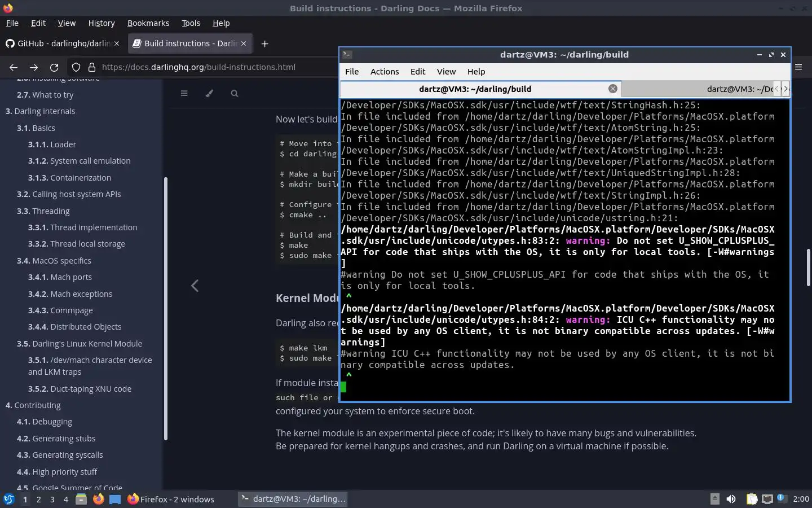Switch to workspace 4

coord(66,500)
